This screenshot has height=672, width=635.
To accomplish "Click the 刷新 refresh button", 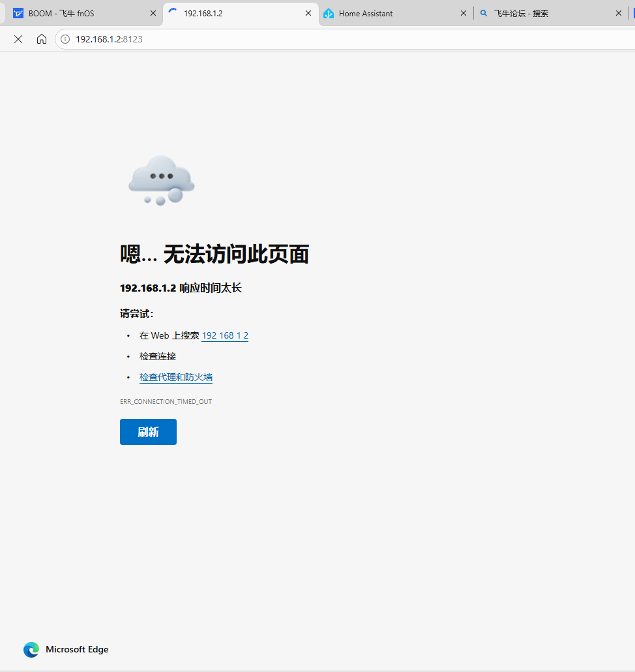I will point(148,432).
